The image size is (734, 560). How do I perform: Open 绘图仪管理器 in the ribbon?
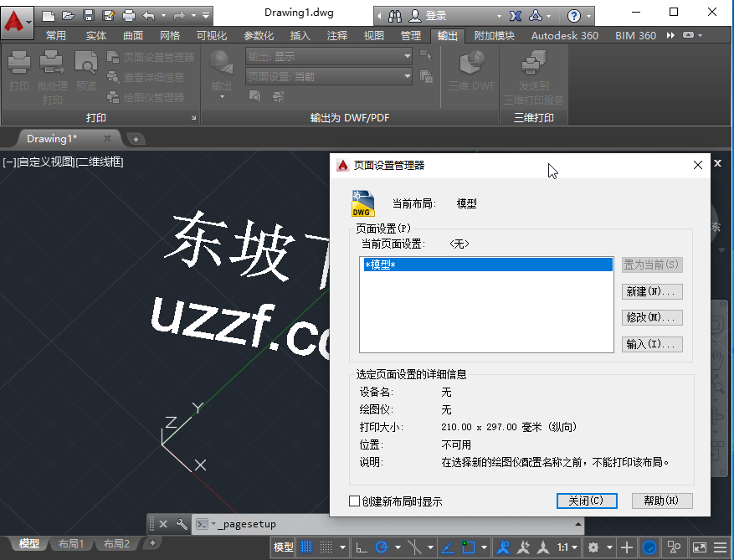146,97
